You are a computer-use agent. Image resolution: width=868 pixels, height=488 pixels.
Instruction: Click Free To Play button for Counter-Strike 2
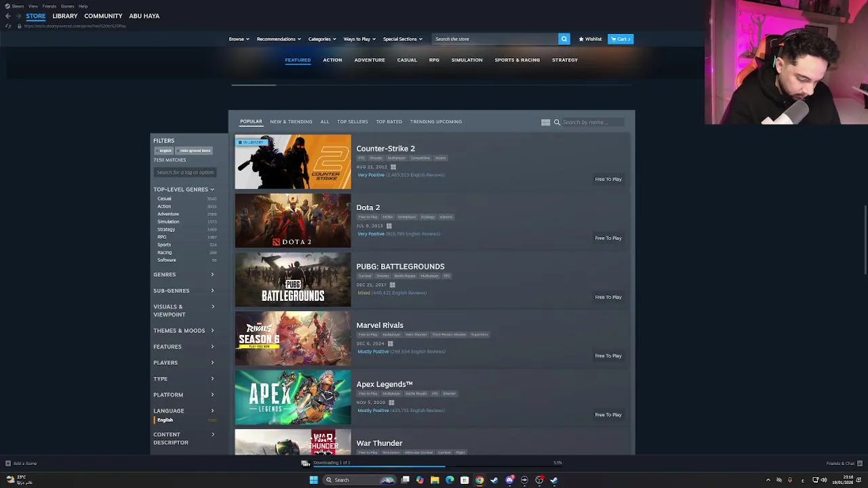[x=608, y=179]
